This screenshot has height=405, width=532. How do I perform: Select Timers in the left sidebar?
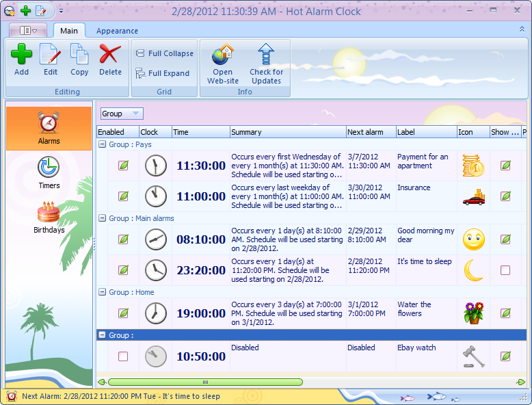49,172
